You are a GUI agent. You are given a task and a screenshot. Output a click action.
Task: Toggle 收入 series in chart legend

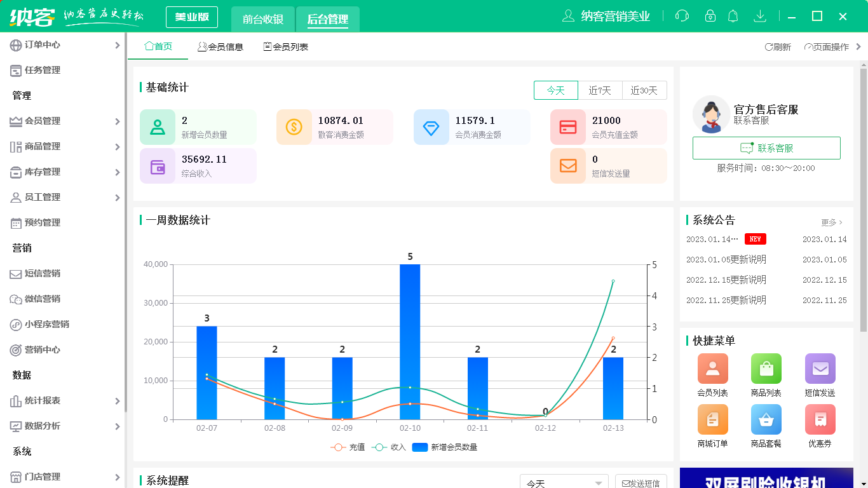pos(389,447)
